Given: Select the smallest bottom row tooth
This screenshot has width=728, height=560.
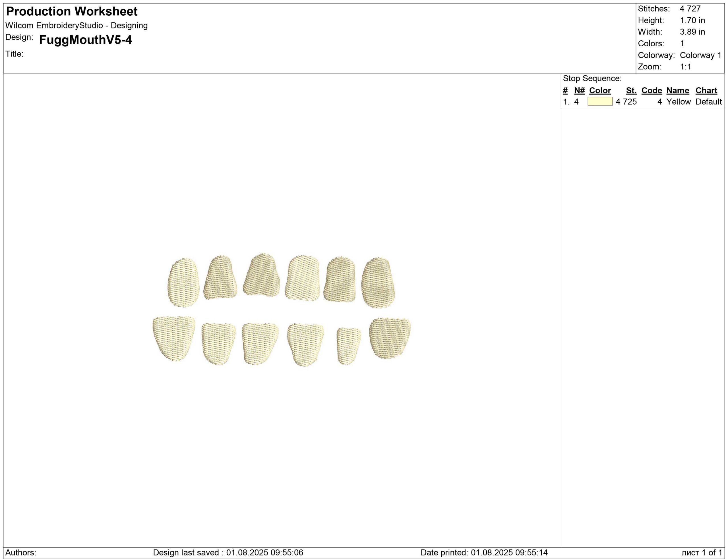Looking at the screenshot, I should pyautogui.click(x=348, y=346).
